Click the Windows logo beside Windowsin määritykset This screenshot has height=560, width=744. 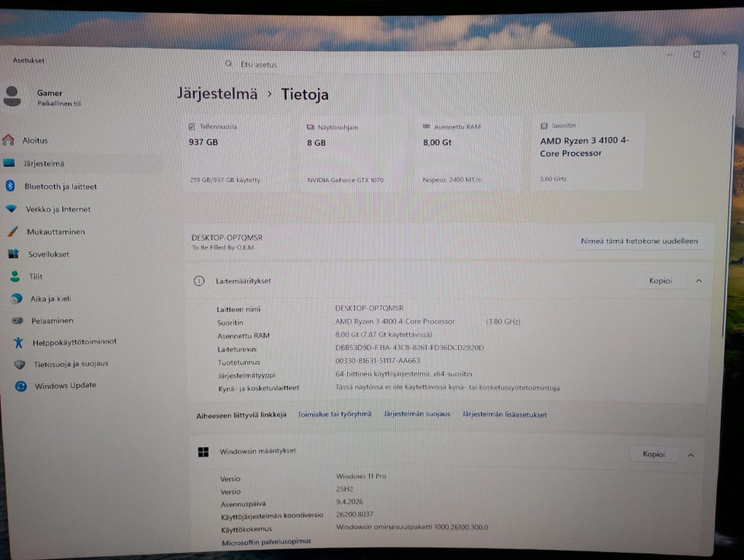click(x=203, y=452)
